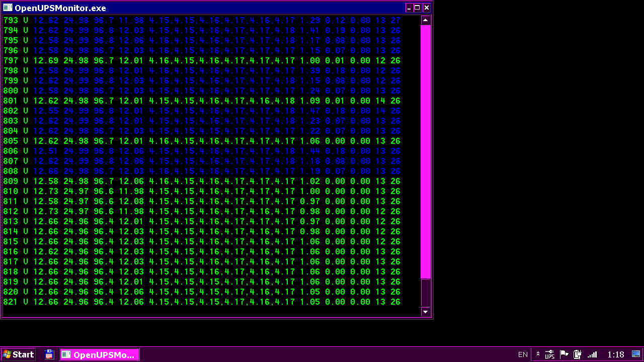Pick log row number 811
The image size is (644, 362).
click(x=202, y=201)
